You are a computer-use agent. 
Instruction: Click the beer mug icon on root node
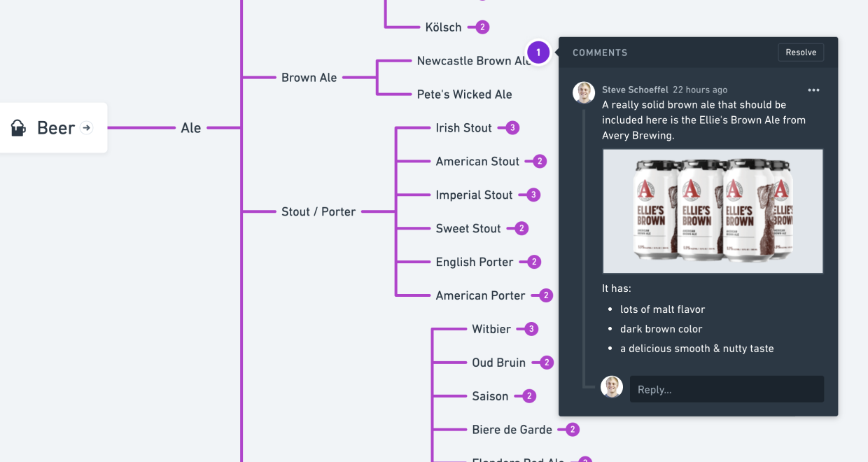pos(18,128)
